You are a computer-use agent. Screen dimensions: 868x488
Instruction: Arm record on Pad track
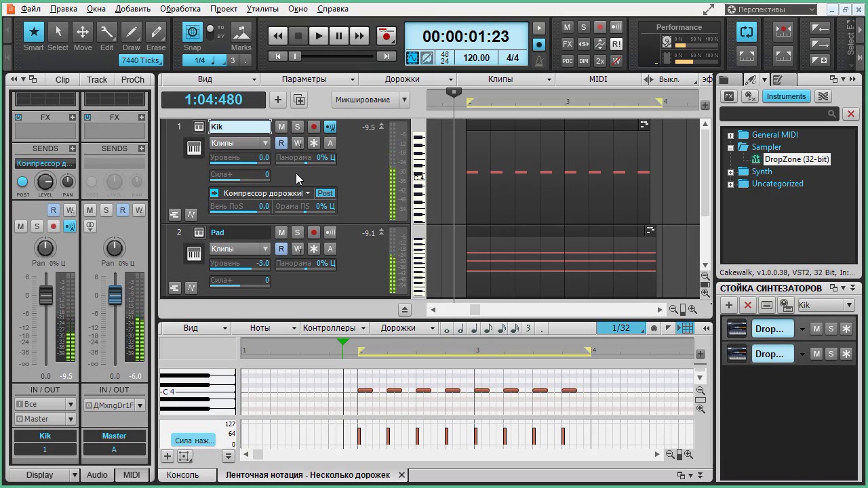(x=313, y=232)
